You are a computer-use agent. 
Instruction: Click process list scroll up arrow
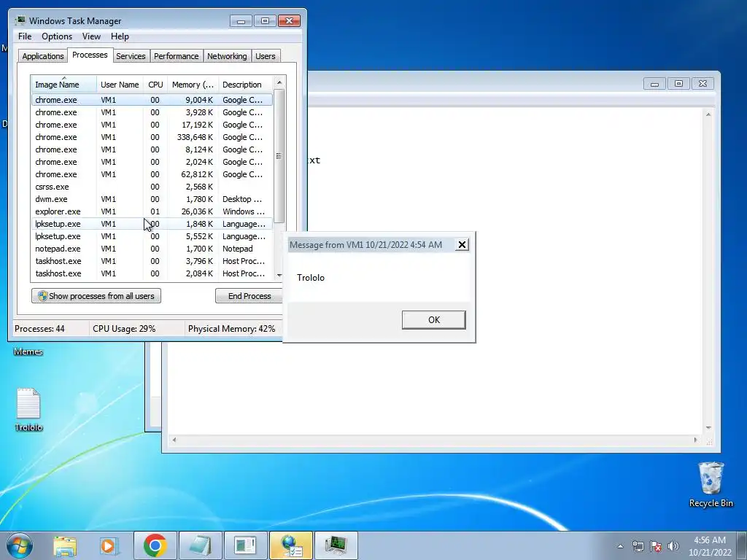(279, 82)
